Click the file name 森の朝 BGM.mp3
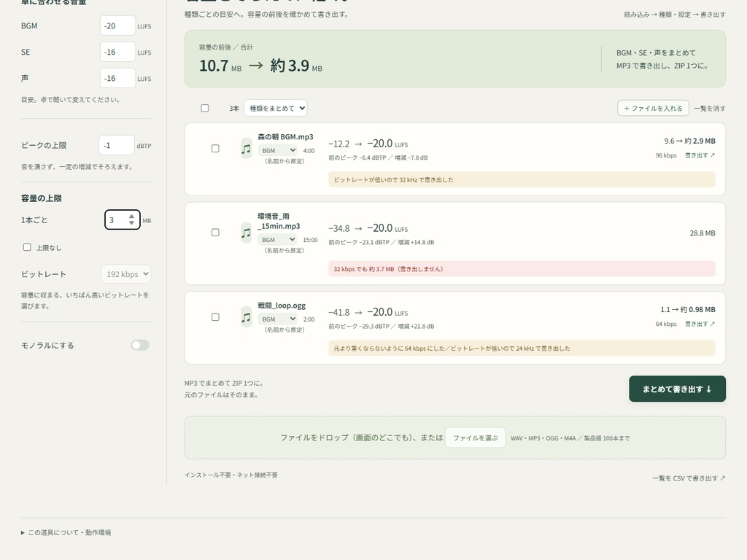Screen dimensions: 747x560 point(285,136)
